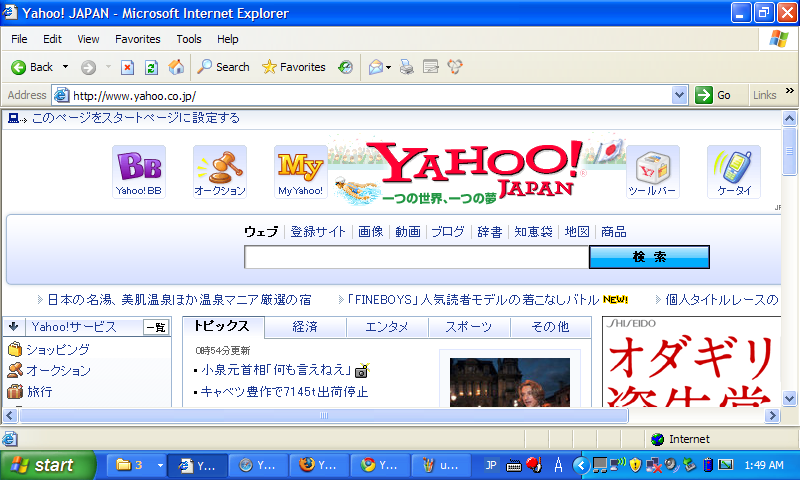
Task: Open the 日本の名湯 onsen promo link
Action: point(179,300)
